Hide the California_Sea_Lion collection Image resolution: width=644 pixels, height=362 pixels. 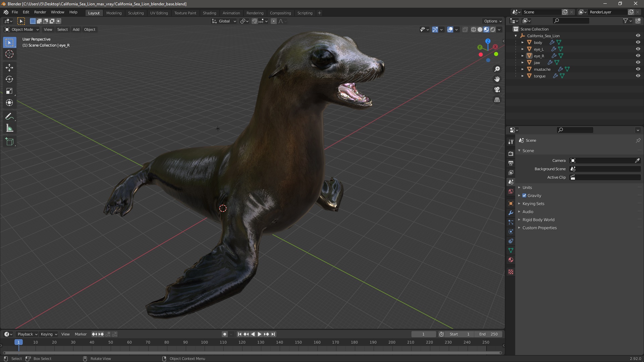pos(638,36)
